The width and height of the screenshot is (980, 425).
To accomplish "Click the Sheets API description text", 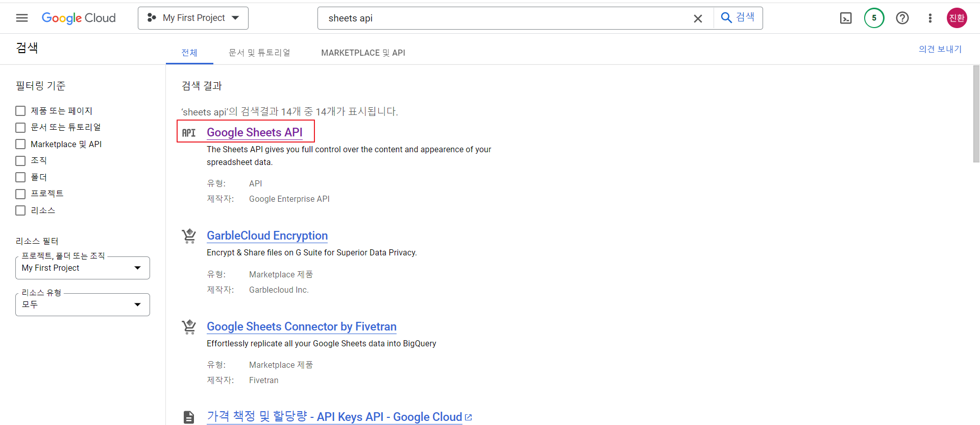I will 349,156.
